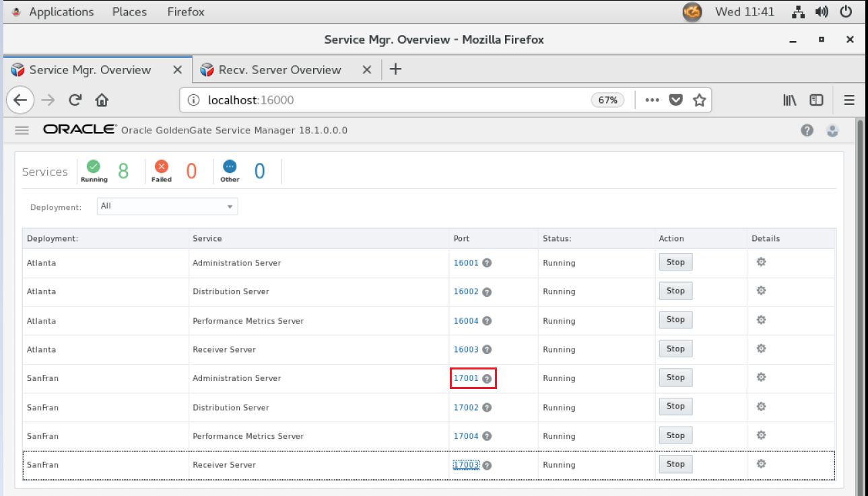Screen dimensions: 868x496
Task: Open details gear for Atlanta Receiver Server
Action: [762, 349]
